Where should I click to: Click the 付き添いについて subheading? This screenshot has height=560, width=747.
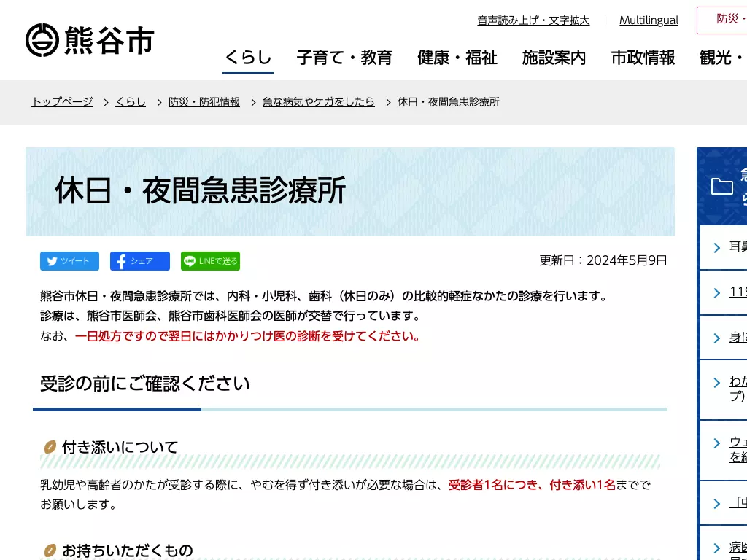click(120, 447)
